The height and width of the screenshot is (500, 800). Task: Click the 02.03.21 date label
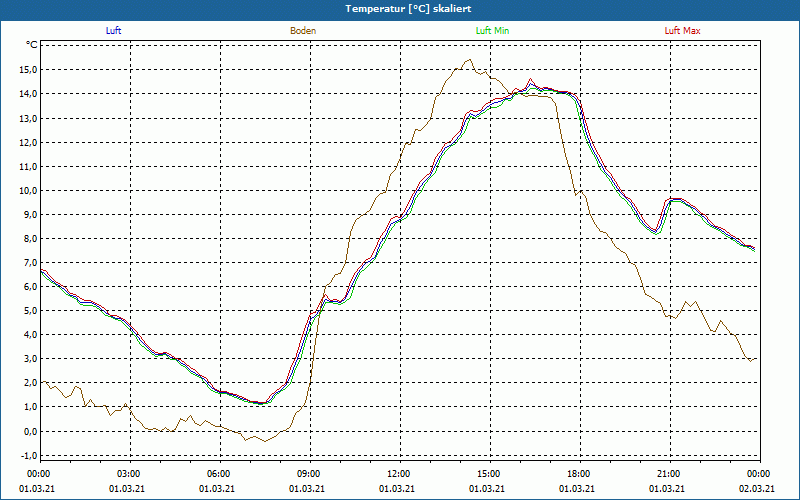757,488
